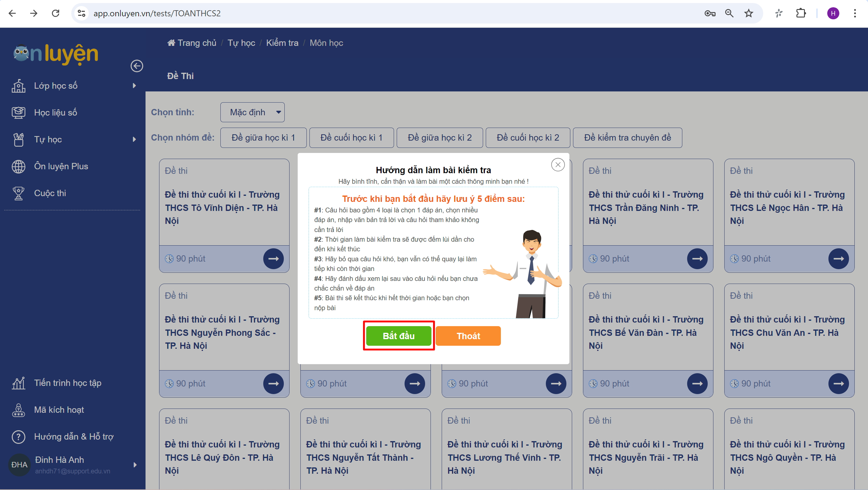Reload the page

(56, 13)
